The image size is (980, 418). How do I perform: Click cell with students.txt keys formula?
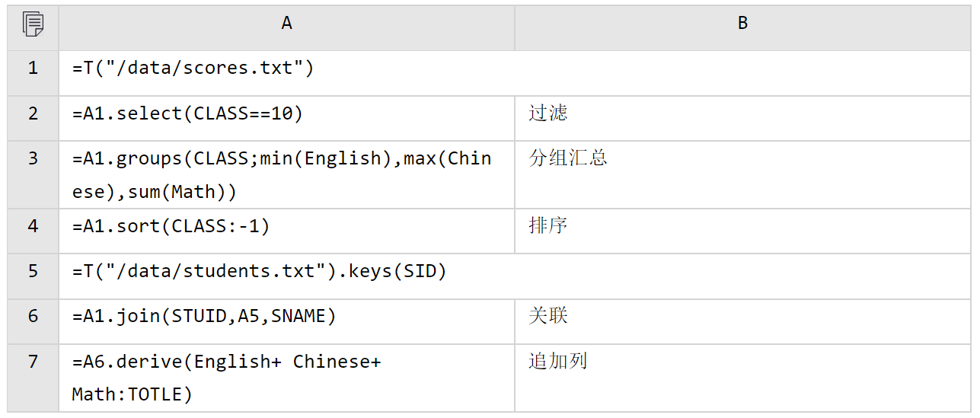516,276
